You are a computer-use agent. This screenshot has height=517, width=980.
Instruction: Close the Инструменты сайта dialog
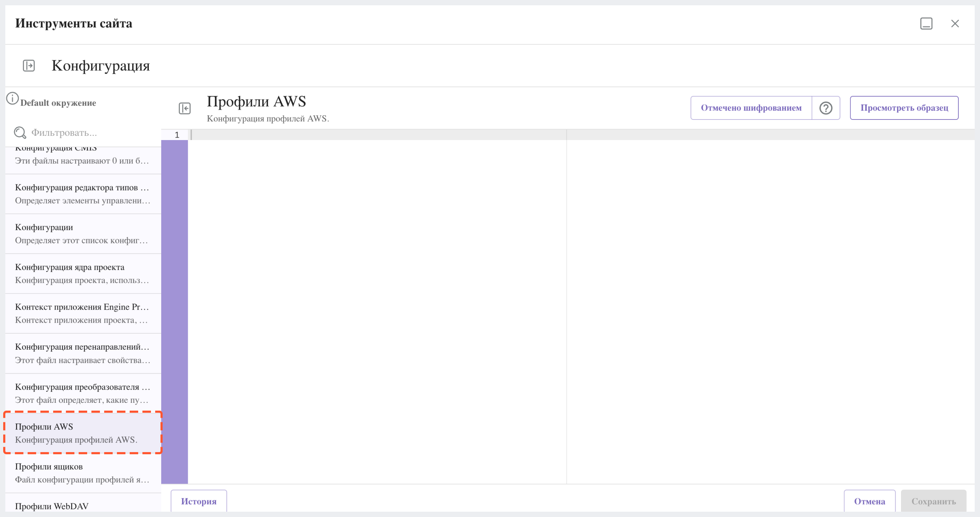[x=955, y=24]
